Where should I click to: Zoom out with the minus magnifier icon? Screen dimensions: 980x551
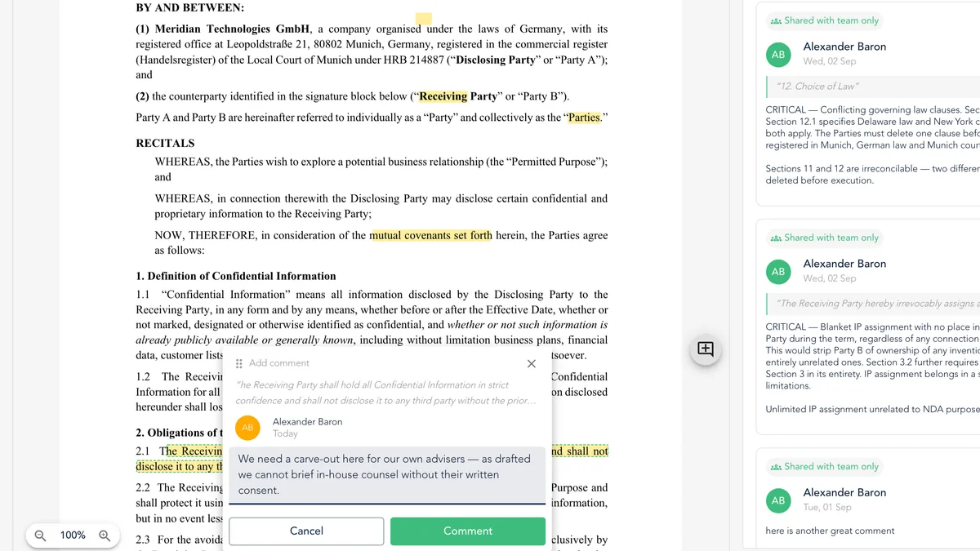[x=40, y=535]
